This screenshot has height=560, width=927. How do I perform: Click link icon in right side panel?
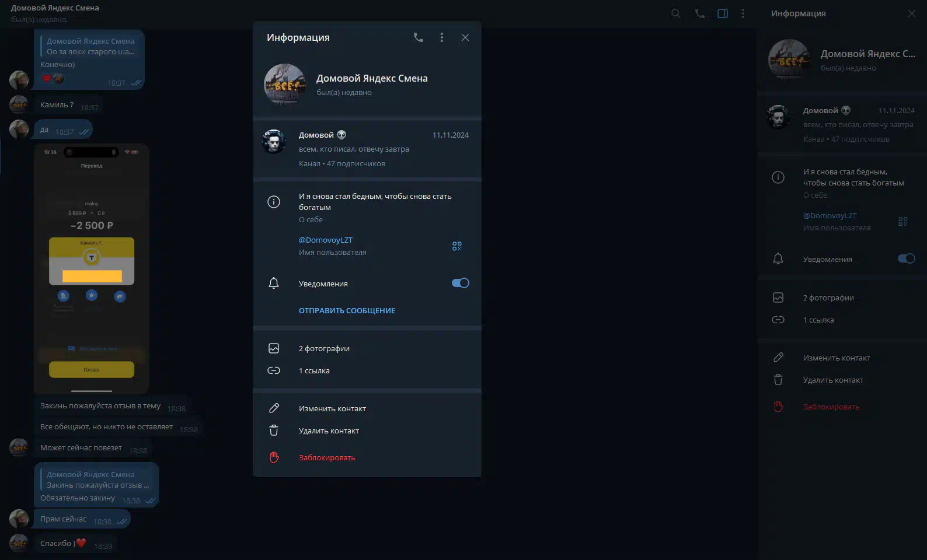point(778,320)
